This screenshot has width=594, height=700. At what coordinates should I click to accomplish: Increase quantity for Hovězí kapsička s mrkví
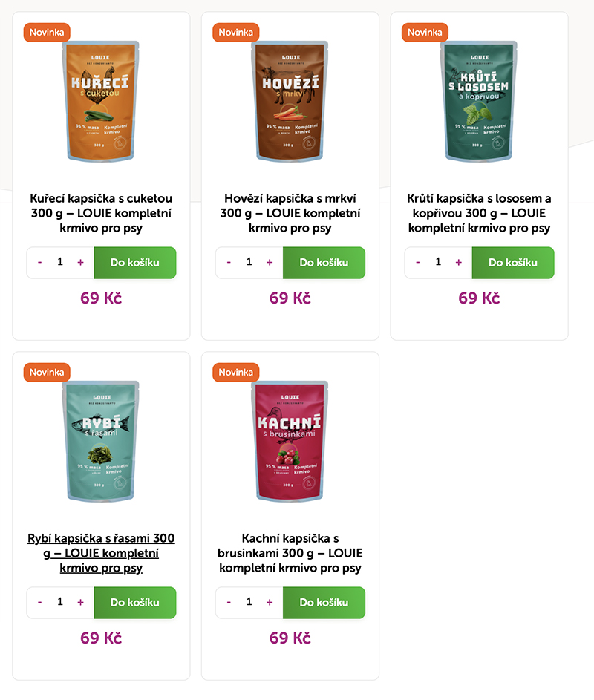pos(270,263)
